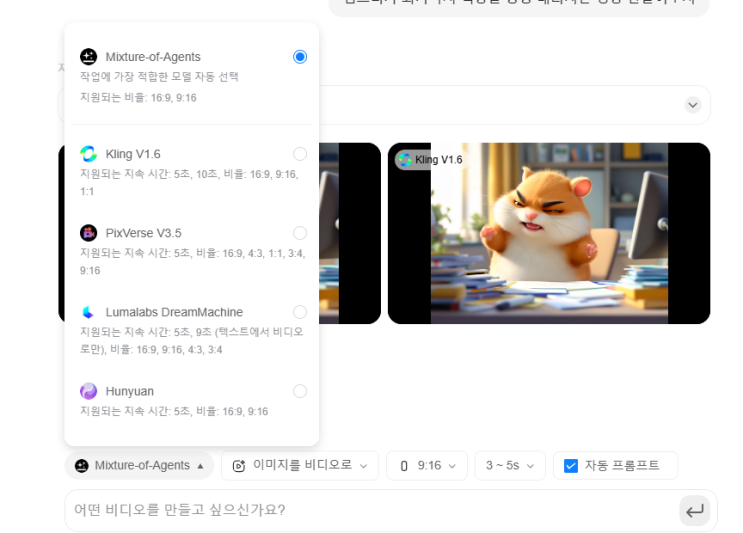The height and width of the screenshot is (533, 743).
Task: Open the 이미지를 비디오로 mode dropdown
Action: tap(300, 466)
